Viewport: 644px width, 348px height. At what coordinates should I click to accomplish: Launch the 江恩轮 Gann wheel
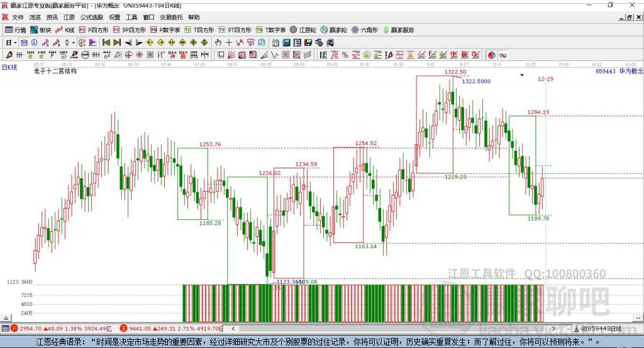tap(303, 30)
